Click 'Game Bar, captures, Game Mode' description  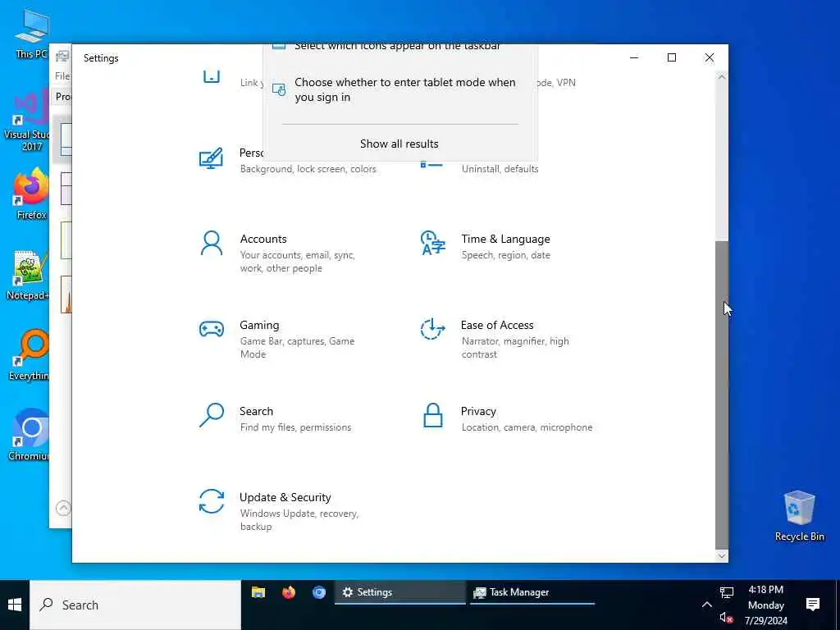pyautogui.click(x=297, y=348)
